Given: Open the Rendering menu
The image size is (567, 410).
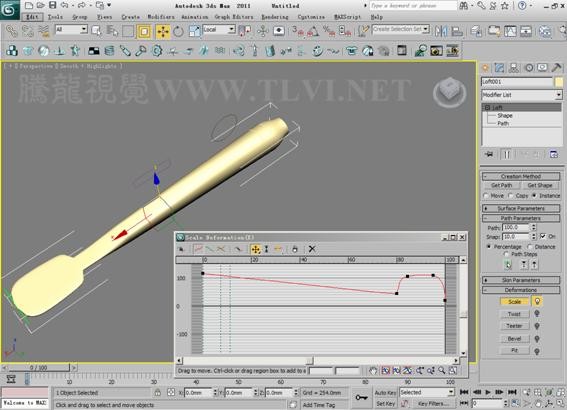Looking at the screenshot, I should click(x=275, y=17).
